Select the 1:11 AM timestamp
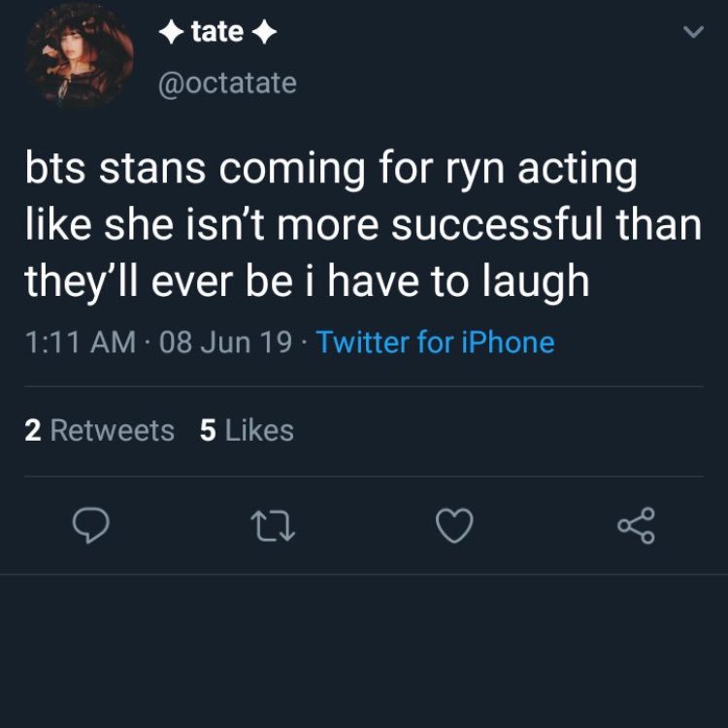The width and height of the screenshot is (728, 728). (81, 343)
